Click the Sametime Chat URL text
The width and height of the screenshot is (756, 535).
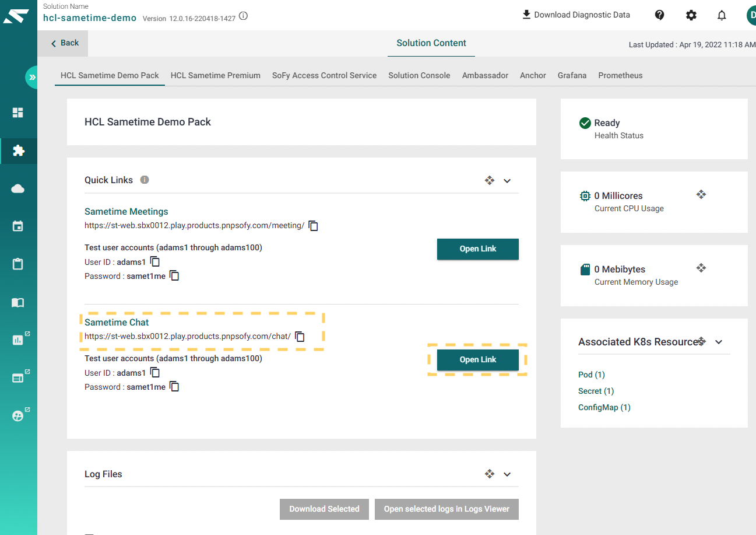pyautogui.click(x=188, y=337)
